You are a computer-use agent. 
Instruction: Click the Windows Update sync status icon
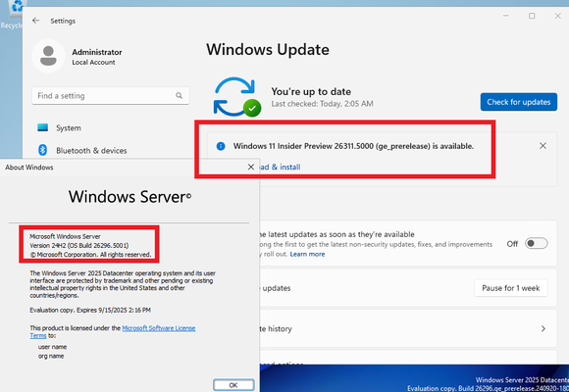[x=237, y=97]
